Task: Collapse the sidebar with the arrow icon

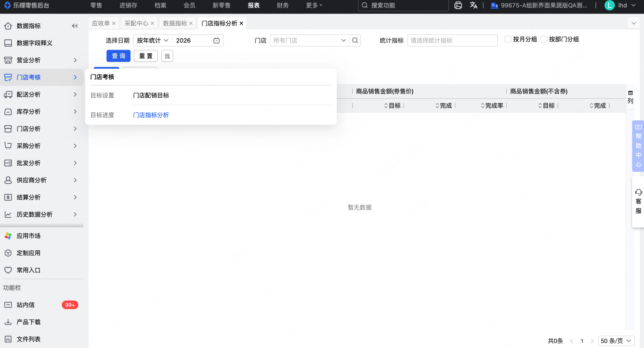Action: pos(74,26)
